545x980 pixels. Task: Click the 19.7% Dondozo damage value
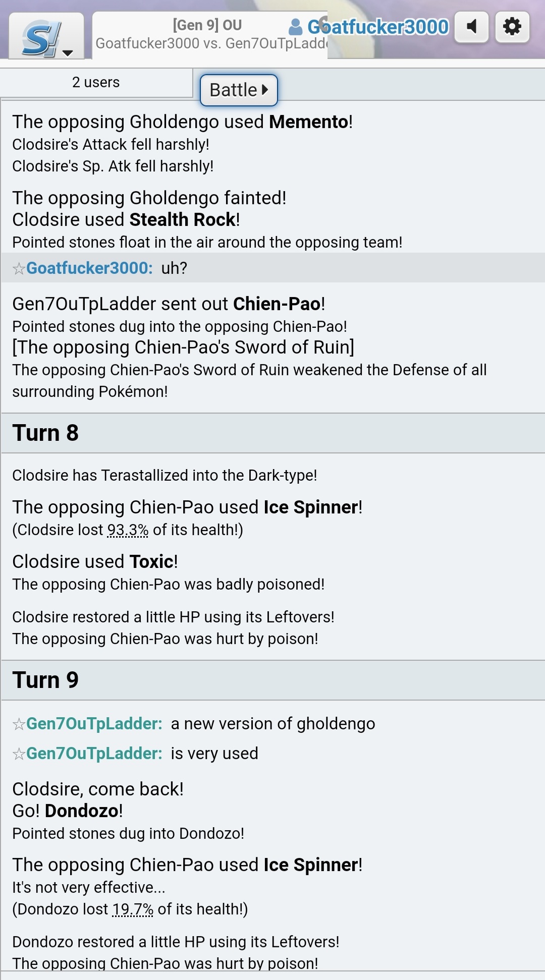tap(132, 909)
